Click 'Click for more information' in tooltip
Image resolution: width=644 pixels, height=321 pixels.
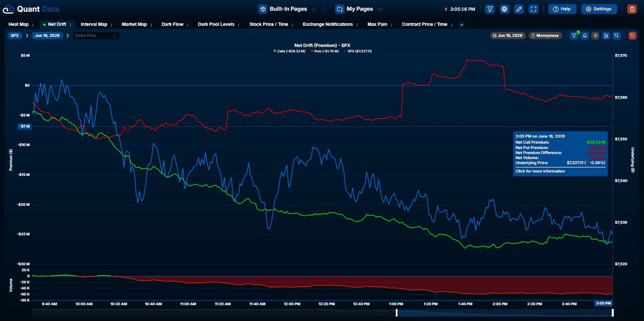point(540,171)
